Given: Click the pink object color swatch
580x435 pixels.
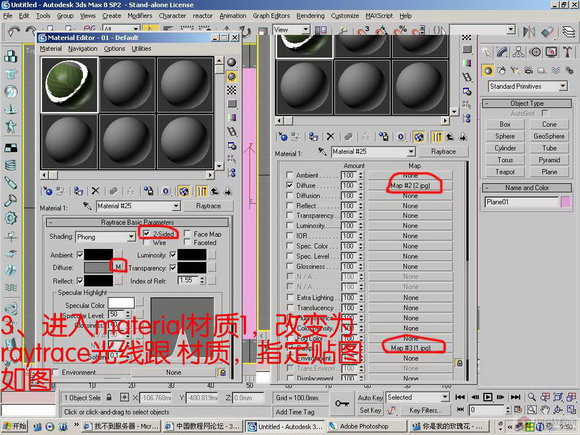Looking at the screenshot, I should click(x=566, y=202).
